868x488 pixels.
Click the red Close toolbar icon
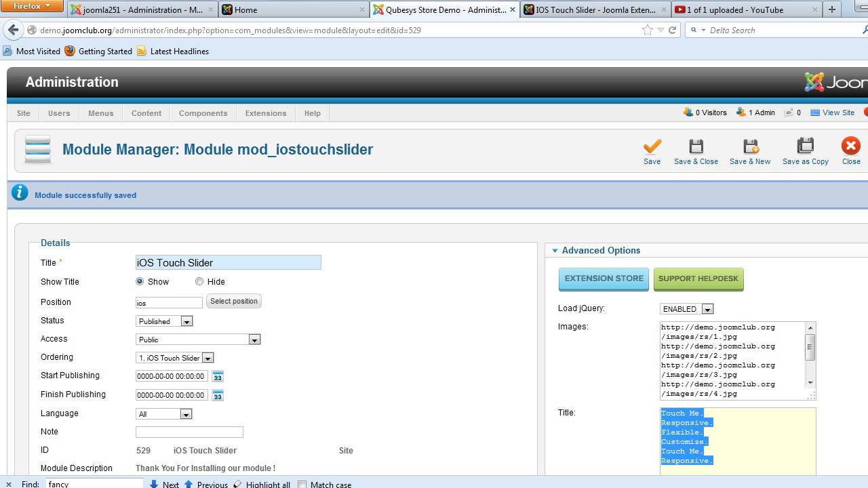[851, 146]
